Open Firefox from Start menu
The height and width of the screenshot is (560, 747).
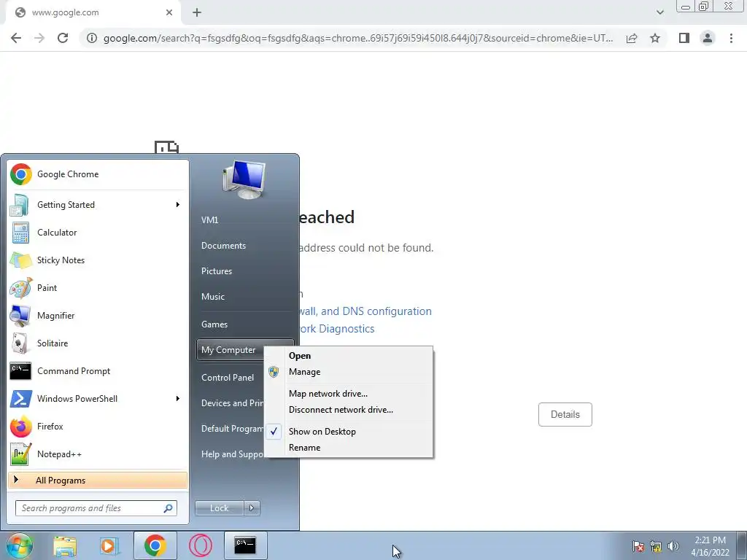(98, 426)
